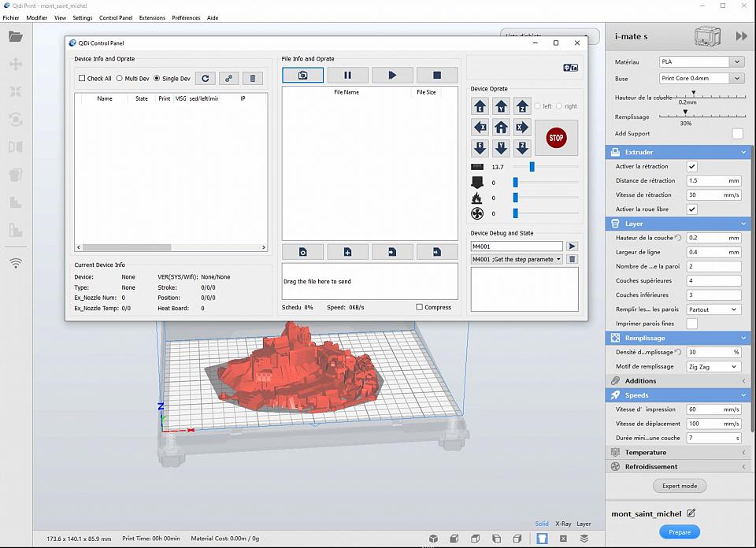Toggle Add Support checkbox

738,134
